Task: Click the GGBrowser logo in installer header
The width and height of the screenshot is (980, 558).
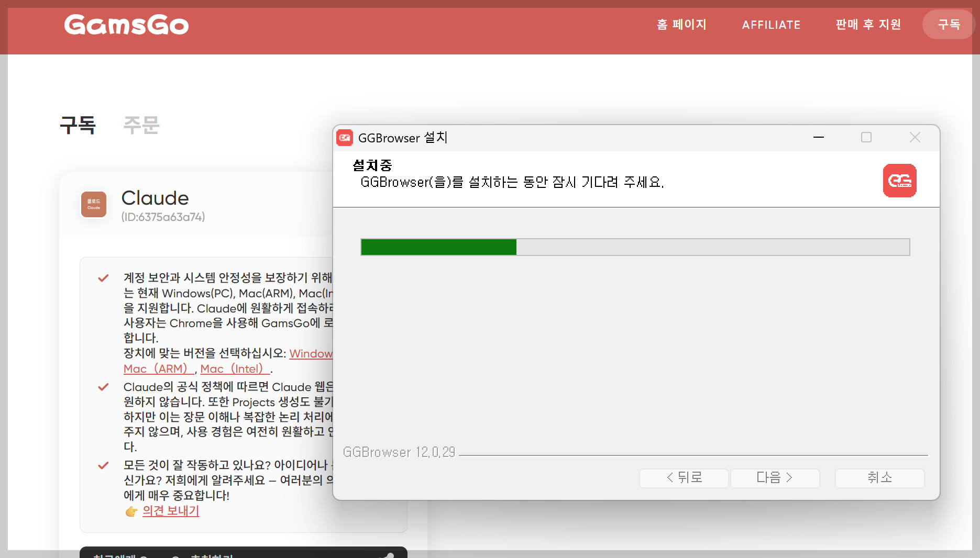Action: [899, 181]
